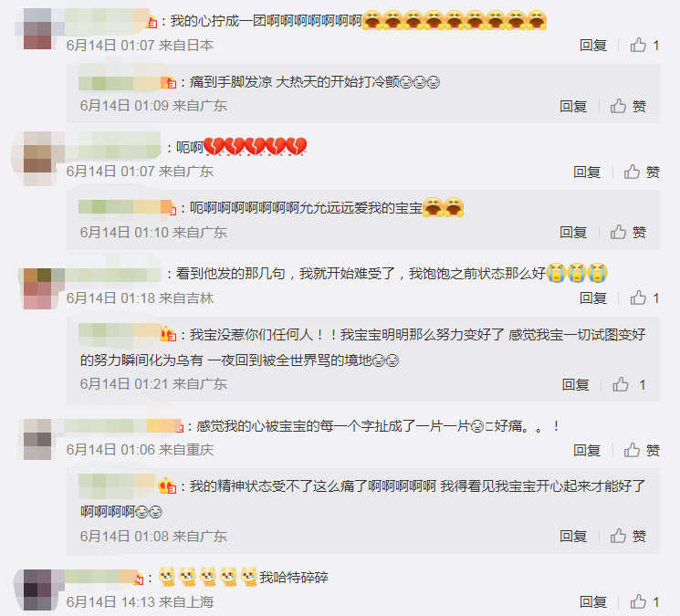Like the 01:10 reply mentioning 允允远远
This screenshot has width=680, height=616.
[628, 232]
